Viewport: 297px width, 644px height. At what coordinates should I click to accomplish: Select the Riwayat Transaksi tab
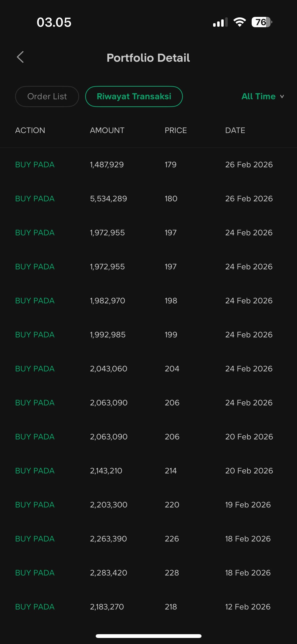click(134, 96)
